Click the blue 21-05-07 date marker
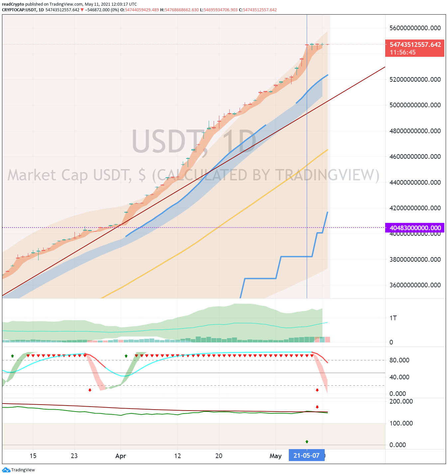The image size is (448, 476). point(306,455)
